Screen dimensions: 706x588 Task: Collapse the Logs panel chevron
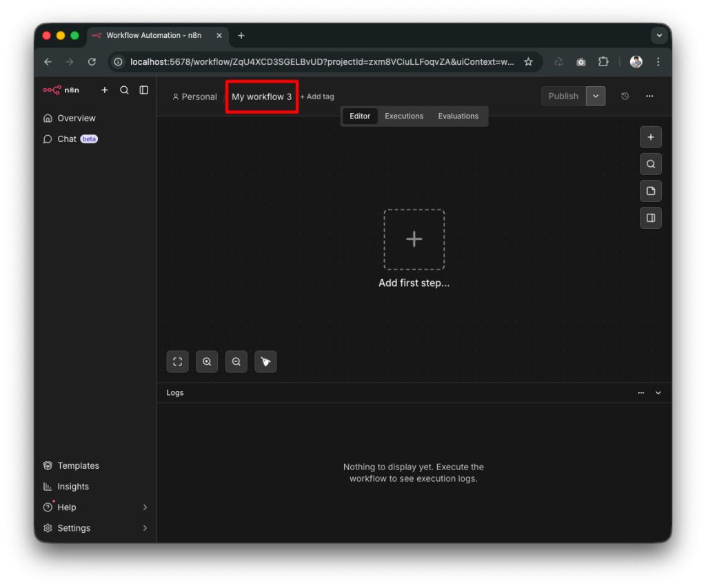658,393
